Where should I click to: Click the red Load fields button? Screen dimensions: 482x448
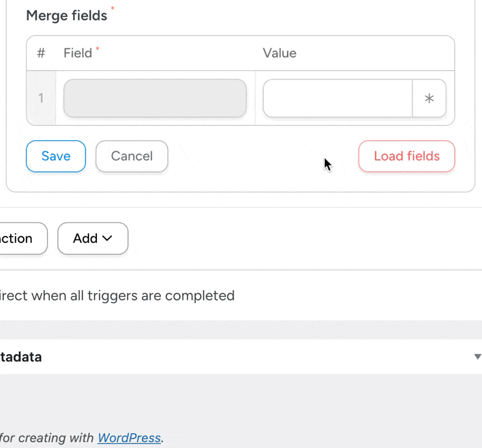point(407,156)
